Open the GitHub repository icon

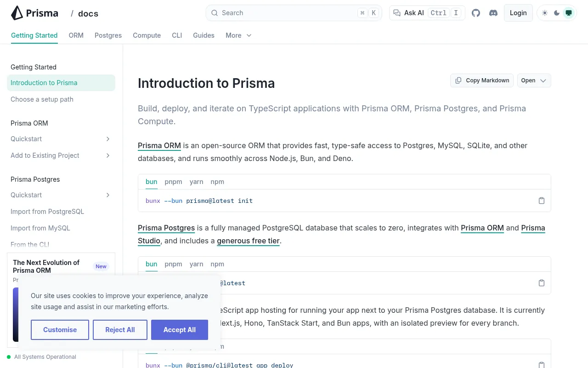[476, 13]
